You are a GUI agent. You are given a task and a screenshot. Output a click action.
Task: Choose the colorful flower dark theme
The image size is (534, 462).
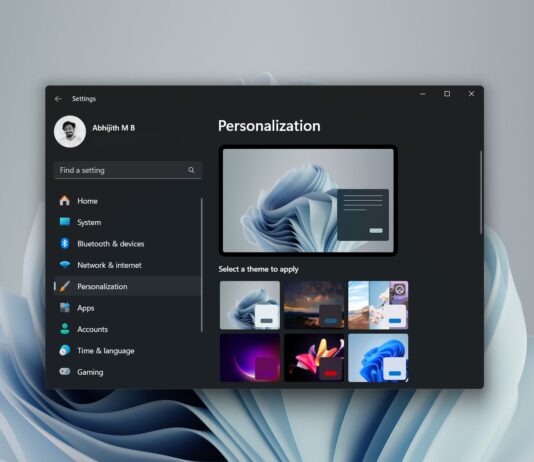coord(314,358)
